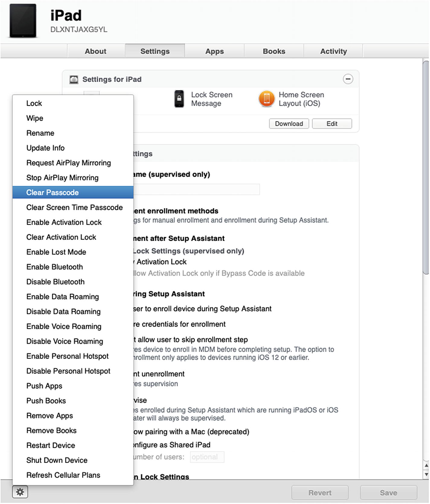This screenshot has height=504, width=430.
Task: Click the Home Screen Layout (iOS) label
Action: coord(301,99)
